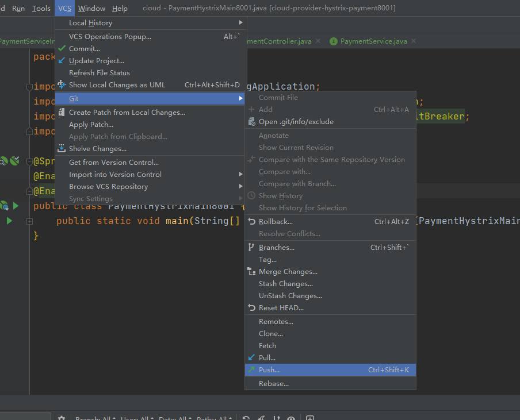
Task: Close the mentController.java tab
Action: [x=318, y=41]
